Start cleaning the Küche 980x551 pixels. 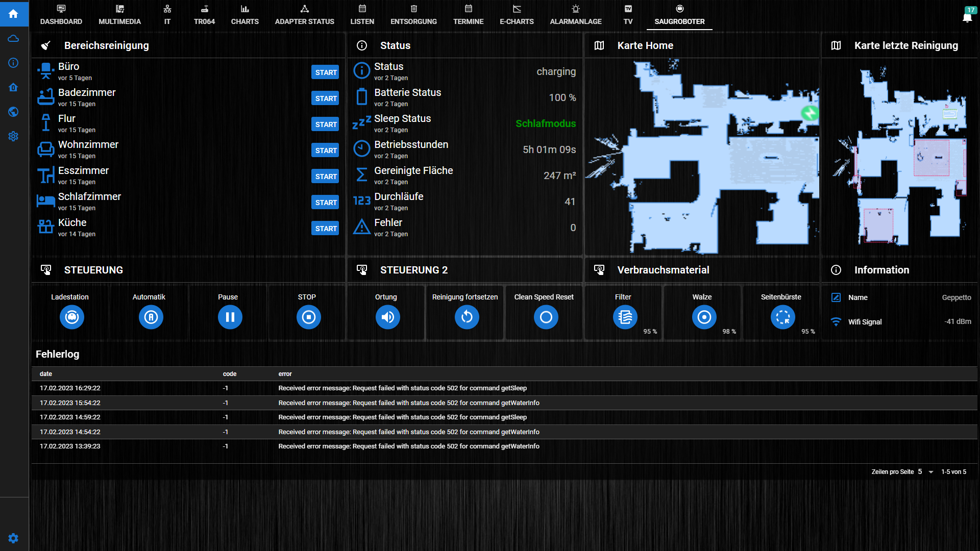coord(326,229)
